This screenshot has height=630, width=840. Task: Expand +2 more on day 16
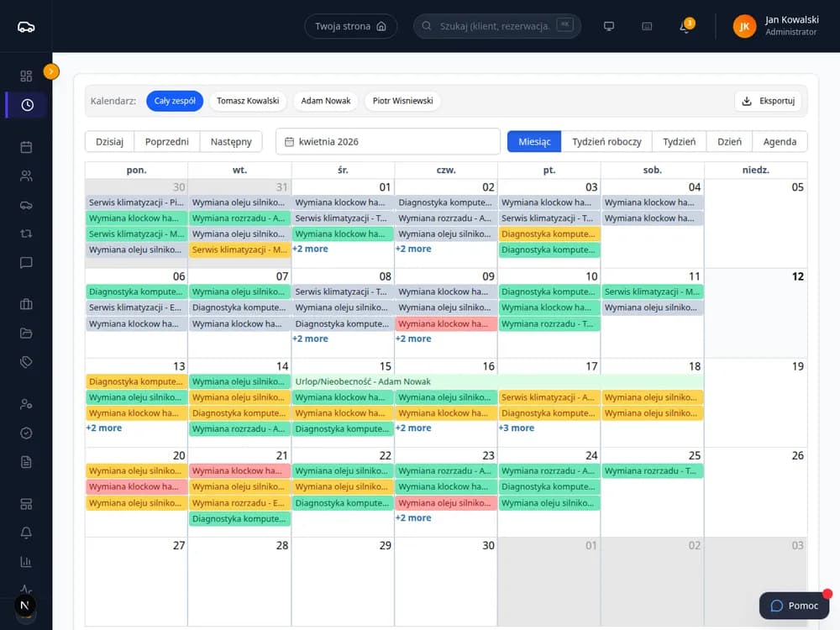pos(413,428)
